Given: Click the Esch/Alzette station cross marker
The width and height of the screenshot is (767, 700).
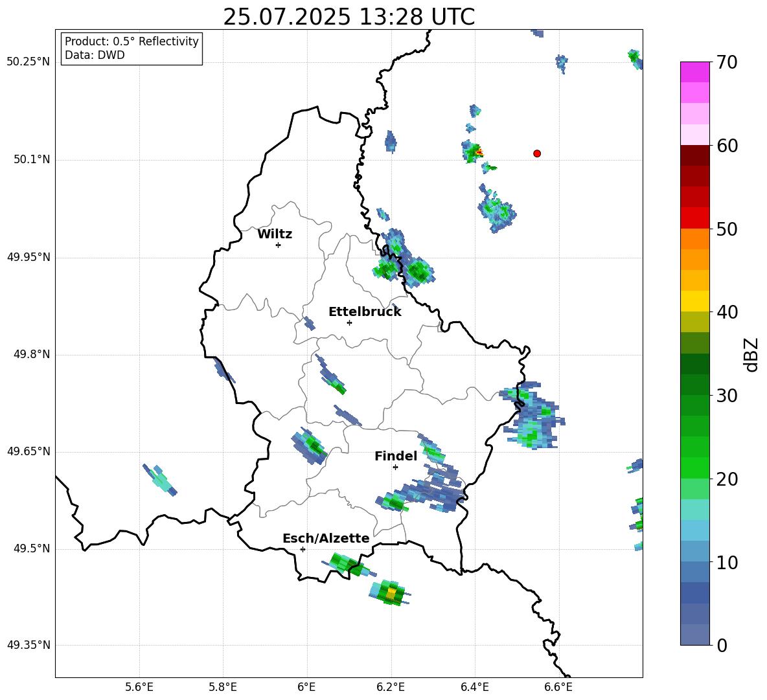Looking at the screenshot, I should coord(303,549).
